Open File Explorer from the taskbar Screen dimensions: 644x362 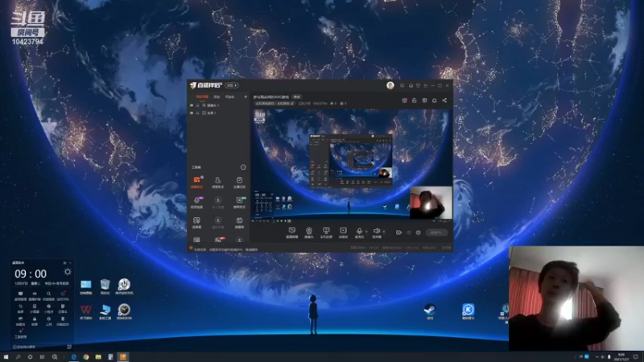coord(98,357)
